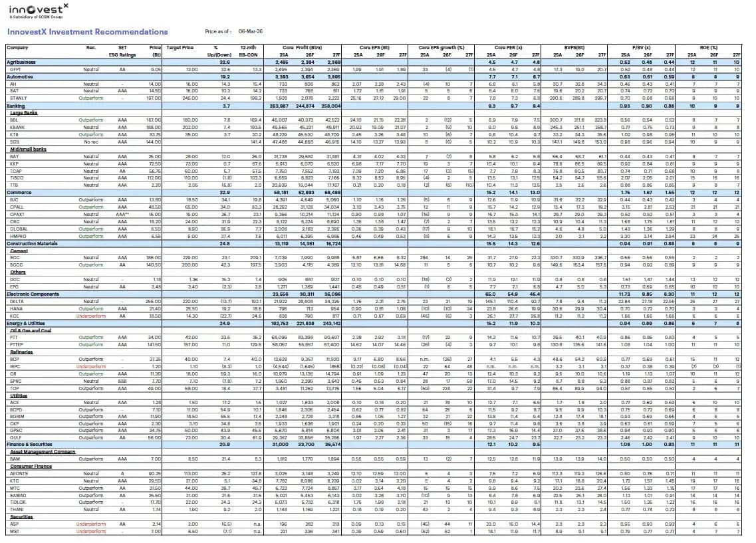Click the 'Large Banks' subsection heading

click(24, 113)
